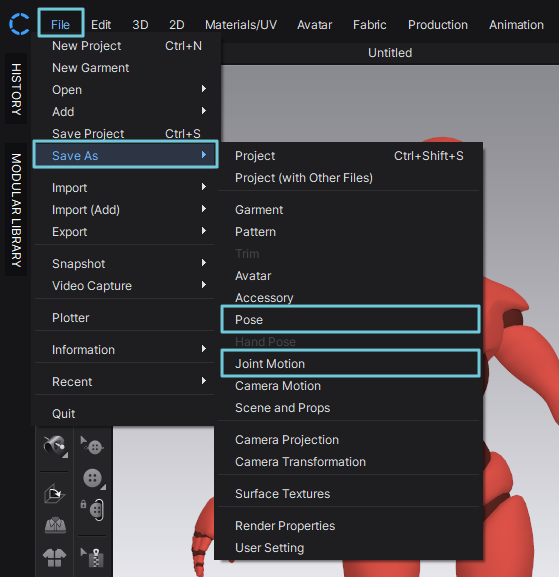Select the Select/Move Button tool
Viewport: 560px width, 578px height.
coord(92,446)
